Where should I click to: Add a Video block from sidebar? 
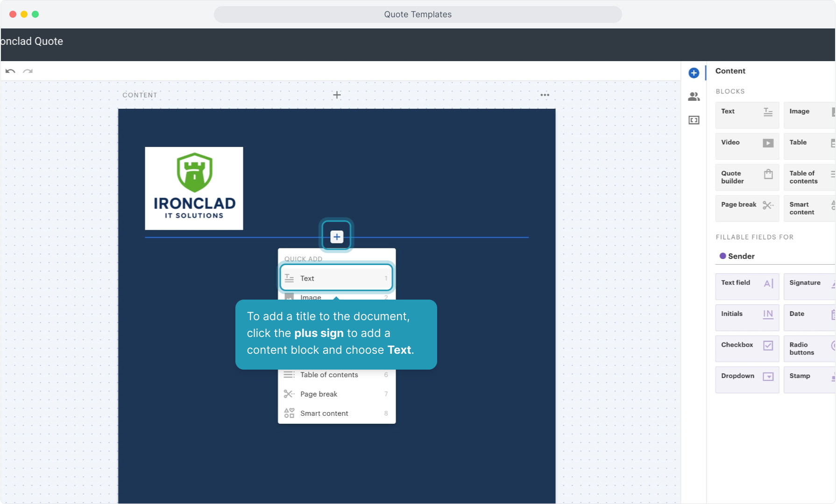click(747, 146)
